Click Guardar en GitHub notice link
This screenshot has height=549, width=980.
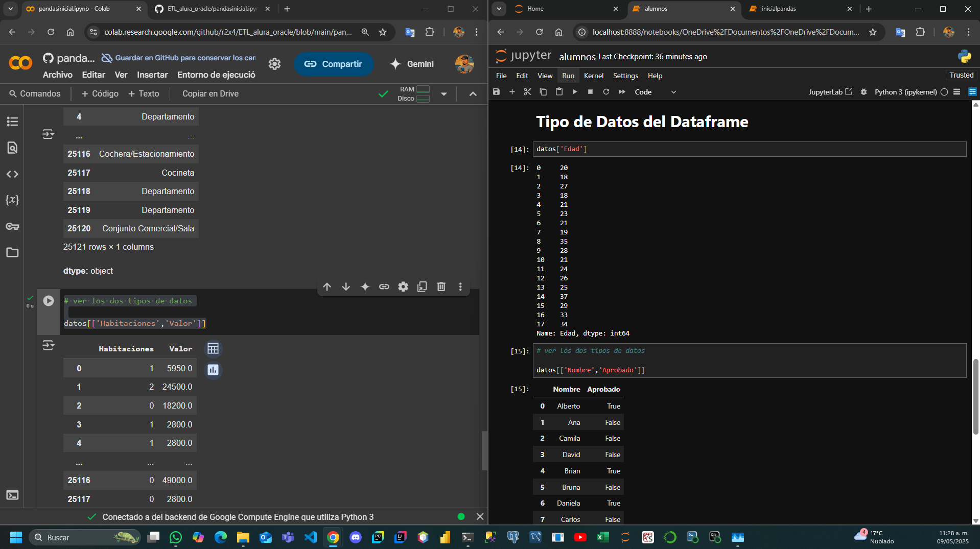pyautogui.click(x=179, y=58)
